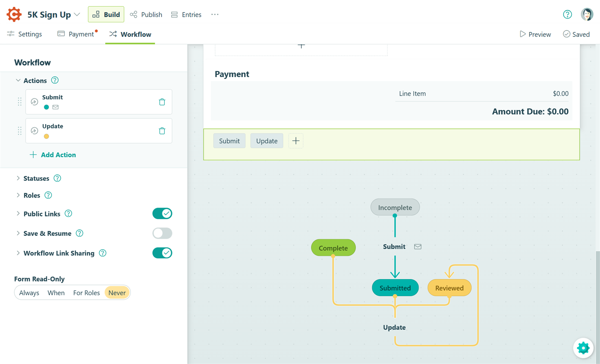Toggle the Public Links switch off
The width and height of the screenshot is (600, 364).
pos(162,214)
